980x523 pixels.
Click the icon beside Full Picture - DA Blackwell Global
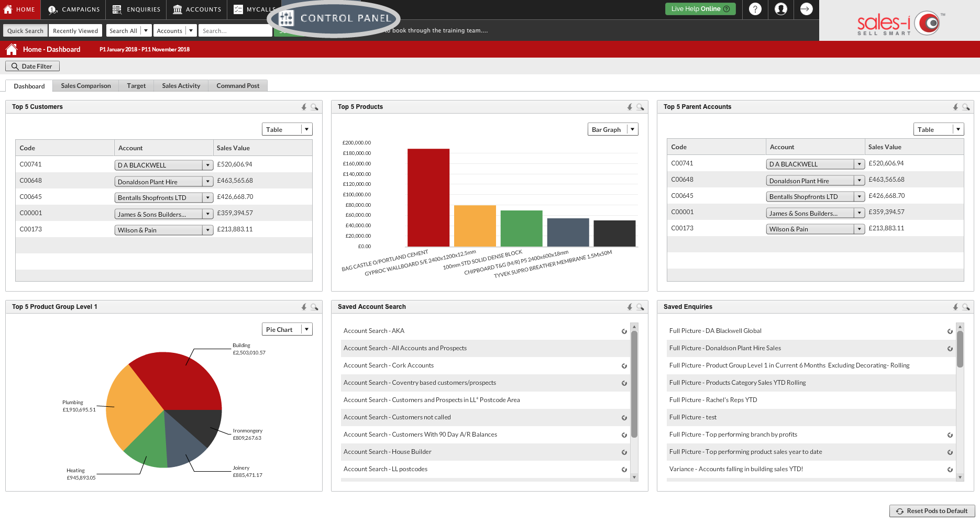[x=950, y=331]
